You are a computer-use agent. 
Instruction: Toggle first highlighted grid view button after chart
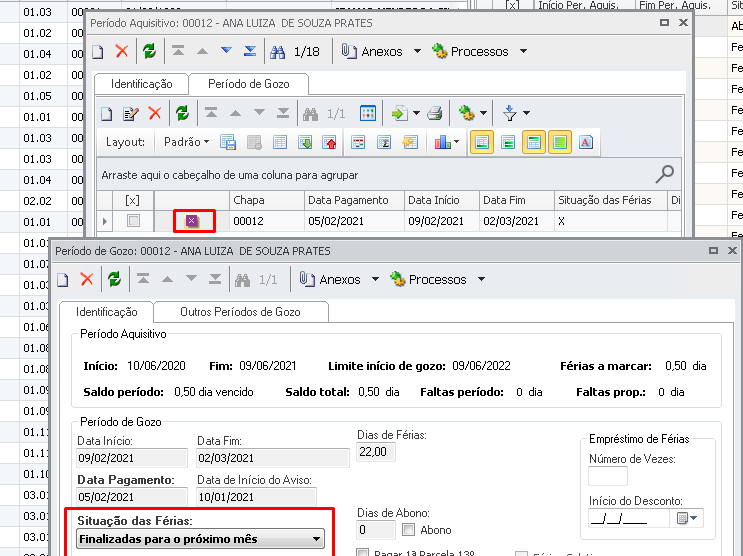pyautogui.click(x=482, y=142)
